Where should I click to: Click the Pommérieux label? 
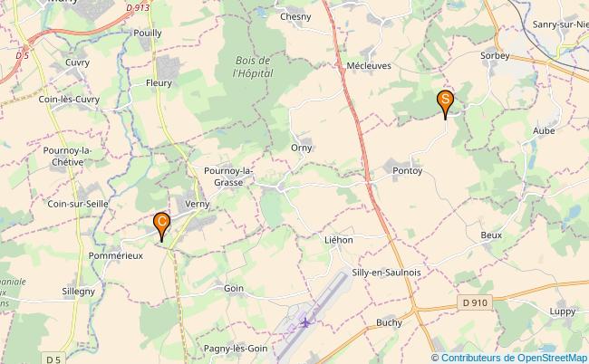tap(116, 255)
